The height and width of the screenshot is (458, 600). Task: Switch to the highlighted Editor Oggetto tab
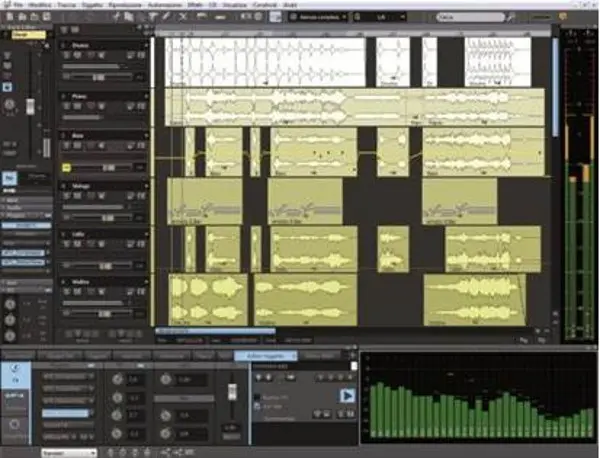pyautogui.click(x=266, y=356)
